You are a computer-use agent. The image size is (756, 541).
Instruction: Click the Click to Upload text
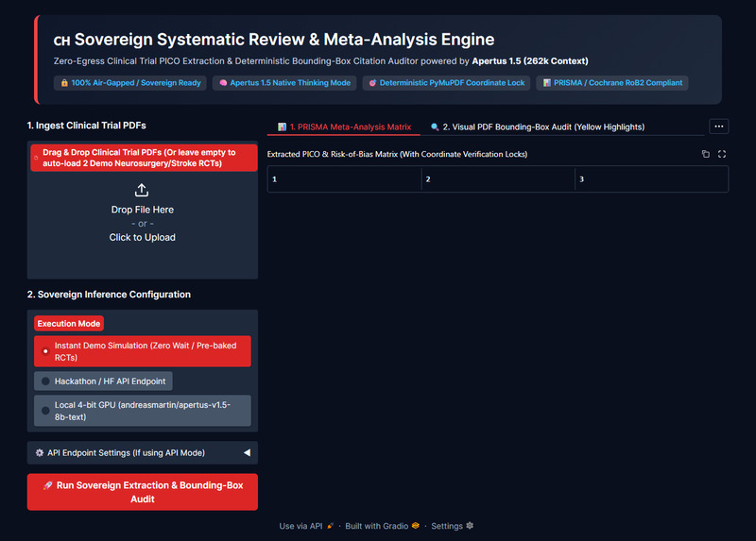[143, 238]
